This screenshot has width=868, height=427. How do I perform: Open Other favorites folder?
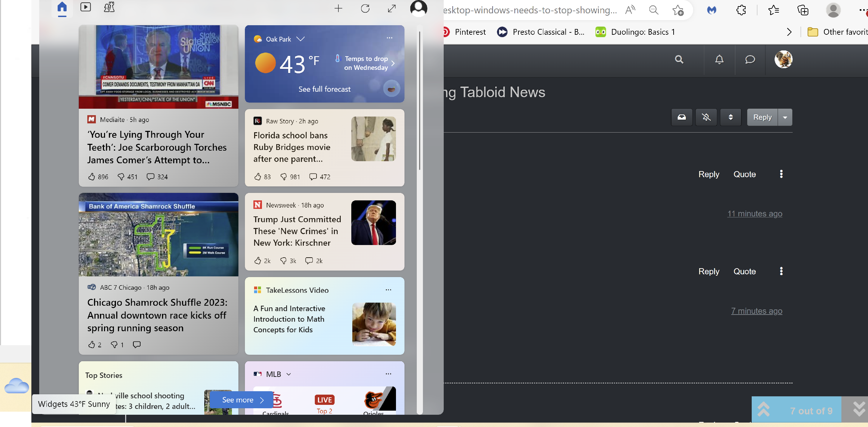pyautogui.click(x=837, y=32)
